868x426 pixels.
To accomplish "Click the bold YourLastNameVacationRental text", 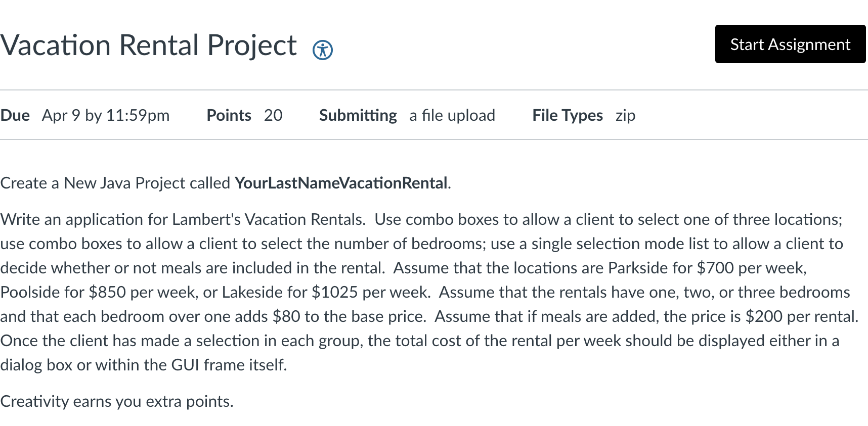I will 341,183.
